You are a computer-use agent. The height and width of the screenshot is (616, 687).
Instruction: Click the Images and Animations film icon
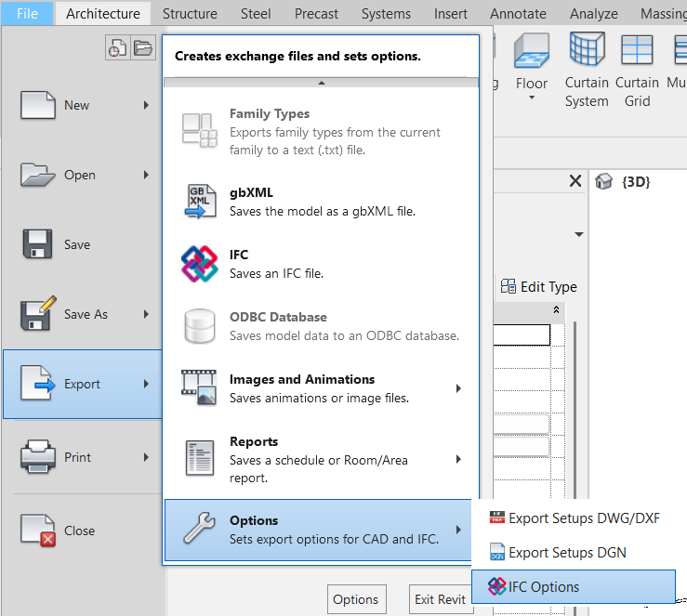coord(199,387)
